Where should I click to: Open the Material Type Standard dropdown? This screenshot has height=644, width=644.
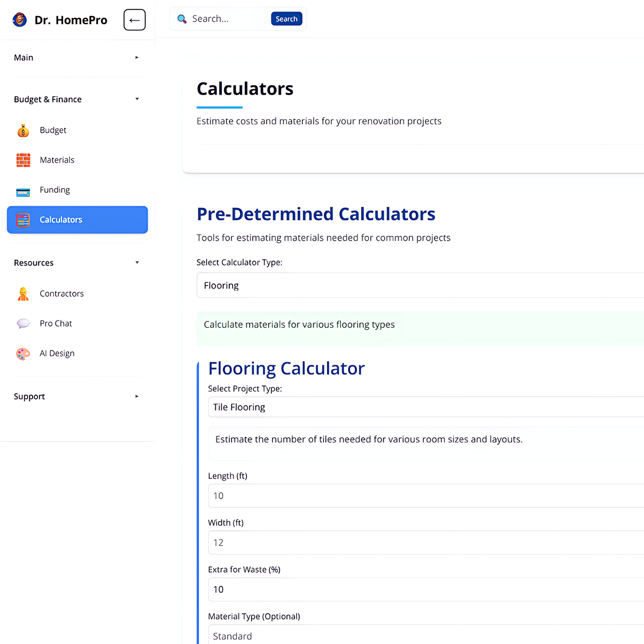coord(425,635)
